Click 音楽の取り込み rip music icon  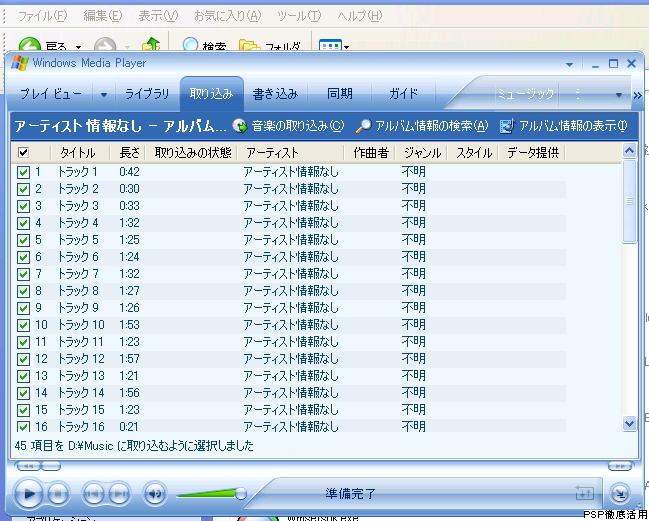click(240, 126)
